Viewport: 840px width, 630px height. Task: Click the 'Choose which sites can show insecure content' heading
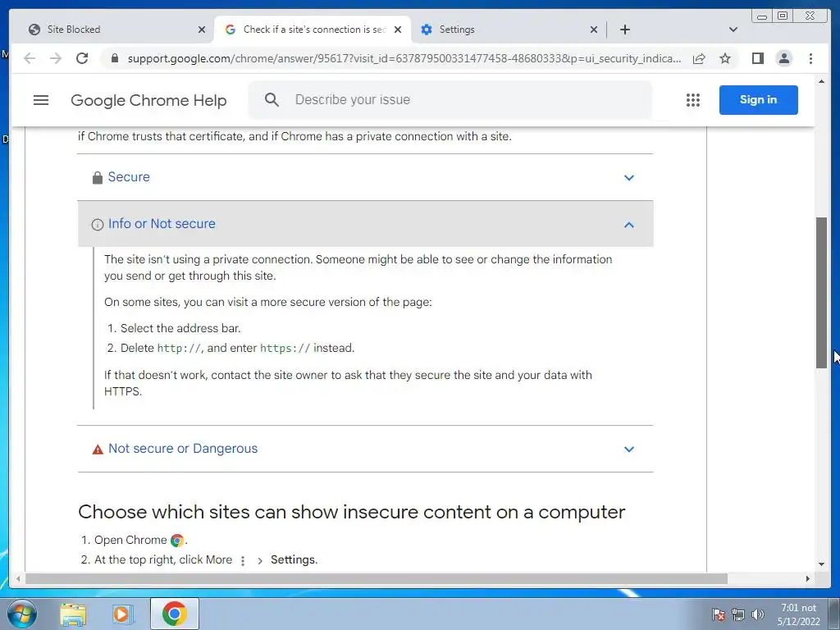351,512
